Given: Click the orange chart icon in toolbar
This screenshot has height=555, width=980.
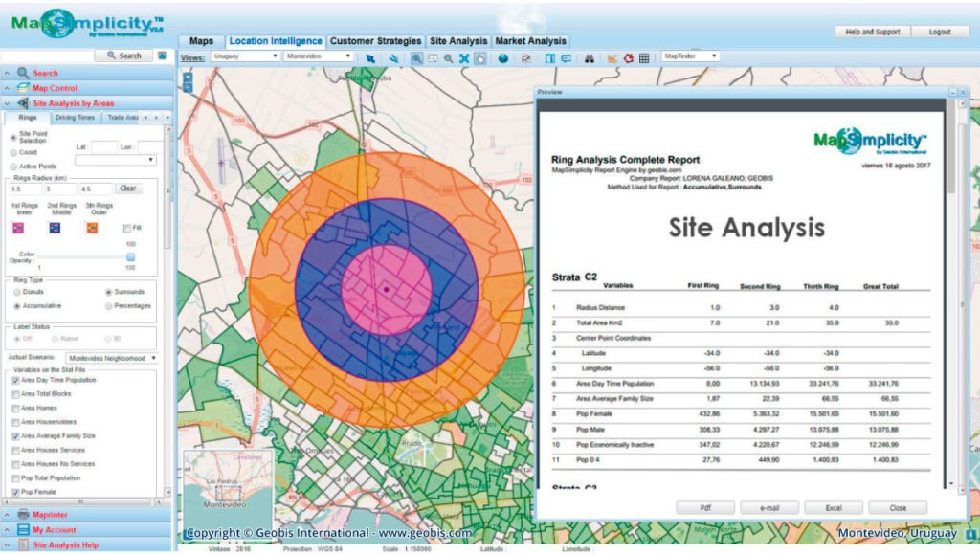Looking at the screenshot, I should tap(612, 58).
